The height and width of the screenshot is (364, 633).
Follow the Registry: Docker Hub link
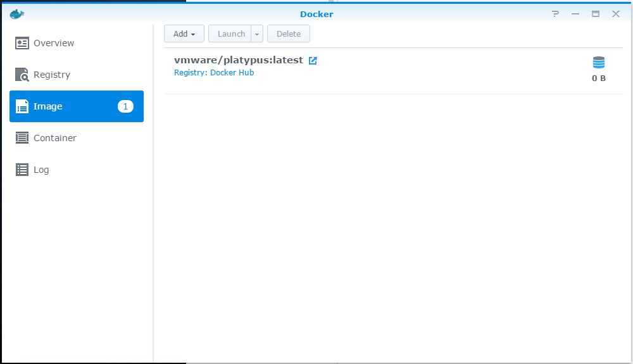tap(214, 73)
